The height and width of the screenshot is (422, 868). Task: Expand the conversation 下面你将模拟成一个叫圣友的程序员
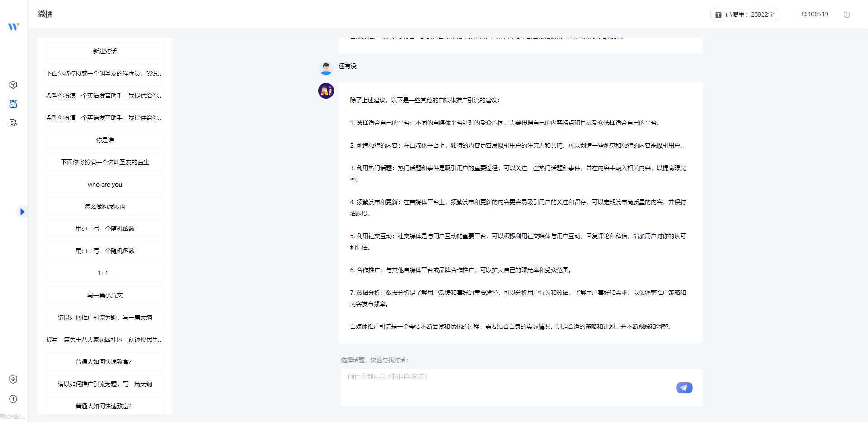(105, 73)
